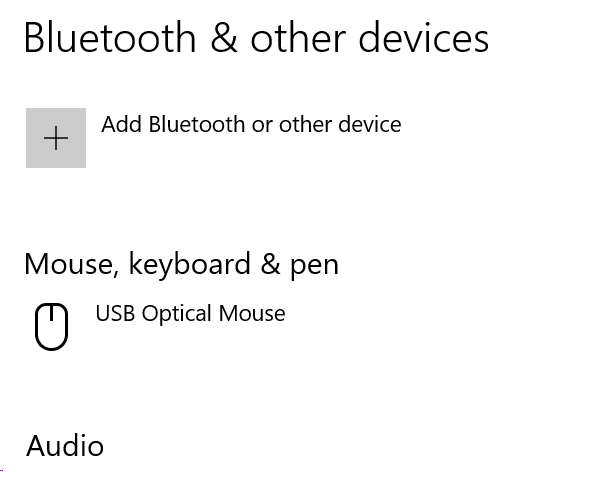Image resolution: width=611 pixels, height=493 pixels.
Task: Click the word "pen" in section heading
Action: pyautogui.click(x=313, y=265)
